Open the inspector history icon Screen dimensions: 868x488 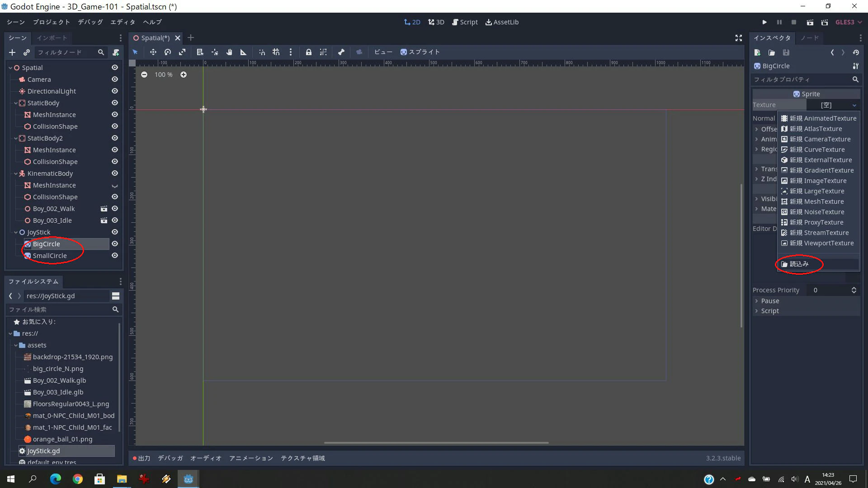point(856,52)
